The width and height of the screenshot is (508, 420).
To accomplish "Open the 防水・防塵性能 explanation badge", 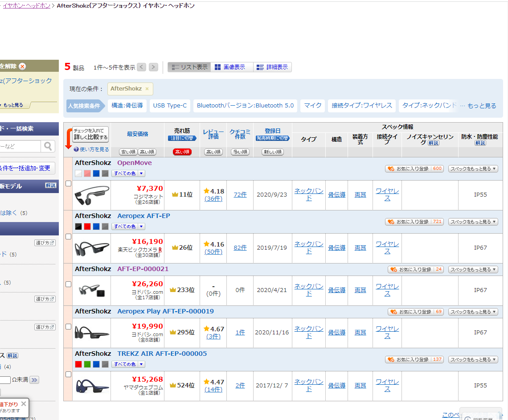I will (x=480, y=143).
